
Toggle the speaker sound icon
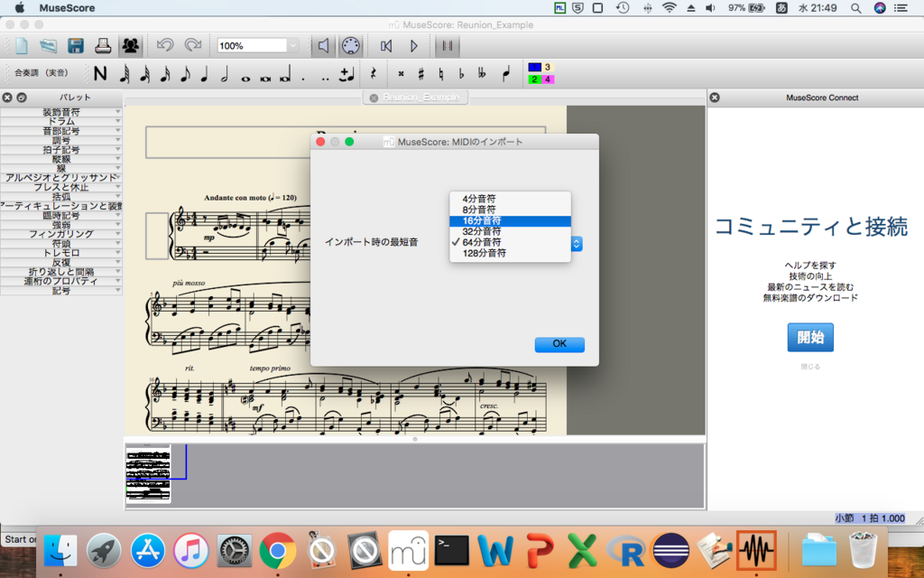pyautogui.click(x=323, y=45)
